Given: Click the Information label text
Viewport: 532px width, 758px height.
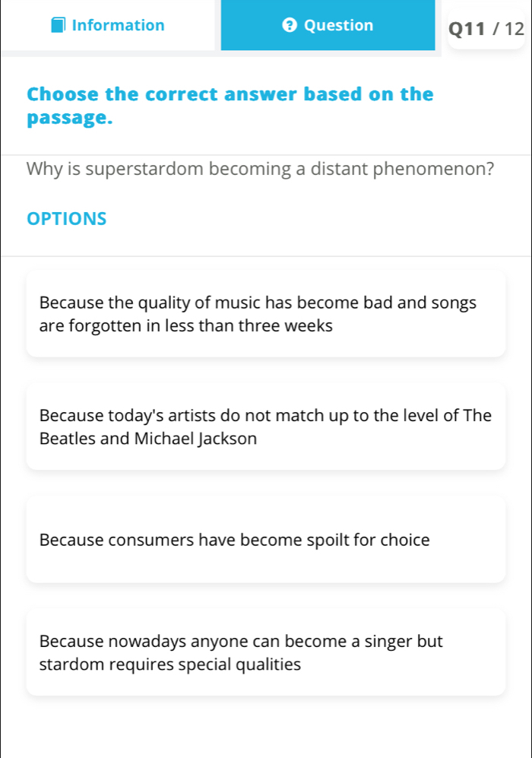Looking at the screenshot, I should pos(119,25).
